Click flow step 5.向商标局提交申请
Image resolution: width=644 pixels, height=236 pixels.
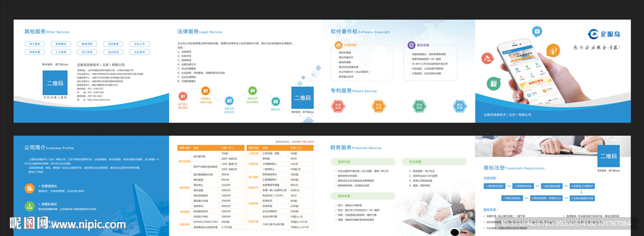pos(583,198)
